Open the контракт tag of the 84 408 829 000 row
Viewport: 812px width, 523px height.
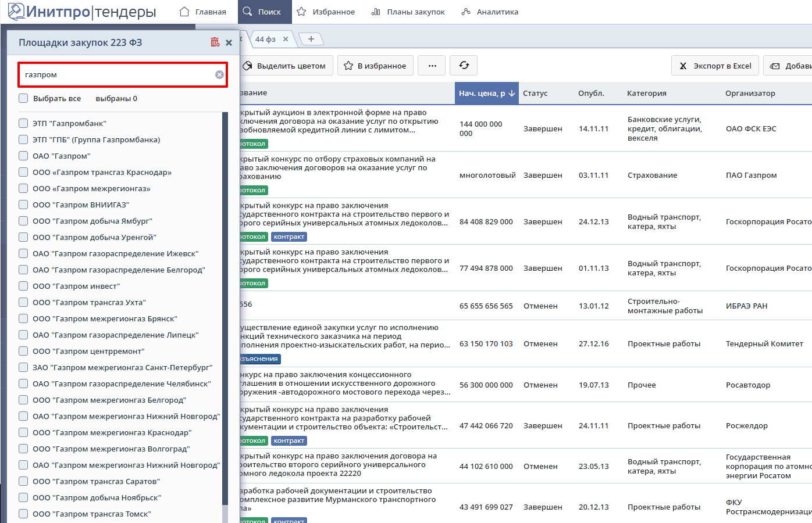coord(289,237)
